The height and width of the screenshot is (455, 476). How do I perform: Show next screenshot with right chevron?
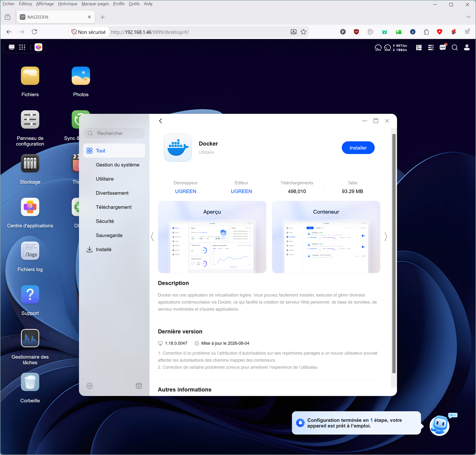[x=386, y=237]
